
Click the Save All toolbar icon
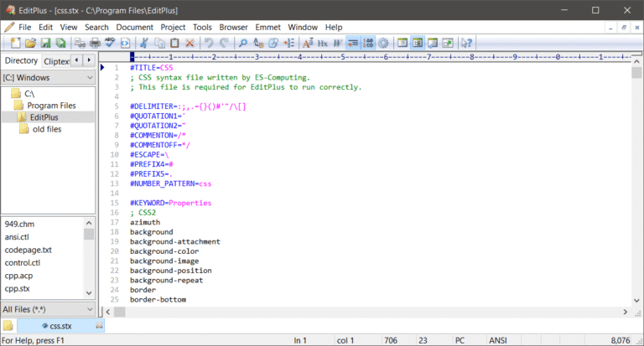tap(60, 43)
